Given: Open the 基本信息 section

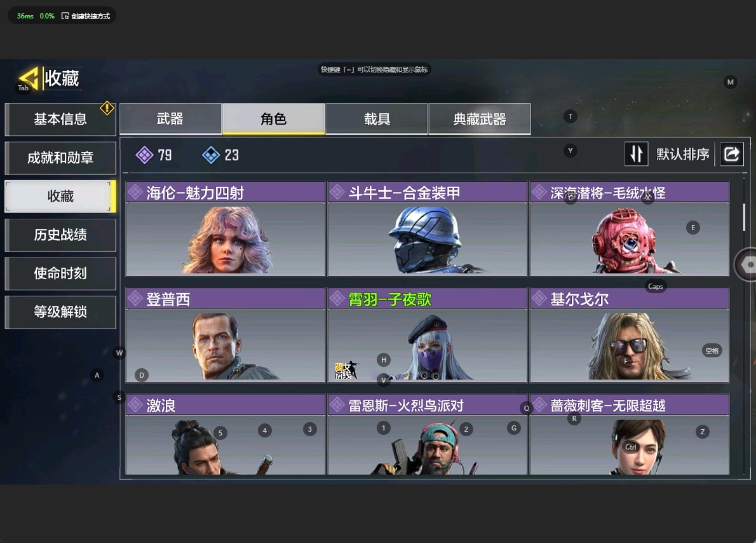Looking at the screenshot, I should click(60, 120).
